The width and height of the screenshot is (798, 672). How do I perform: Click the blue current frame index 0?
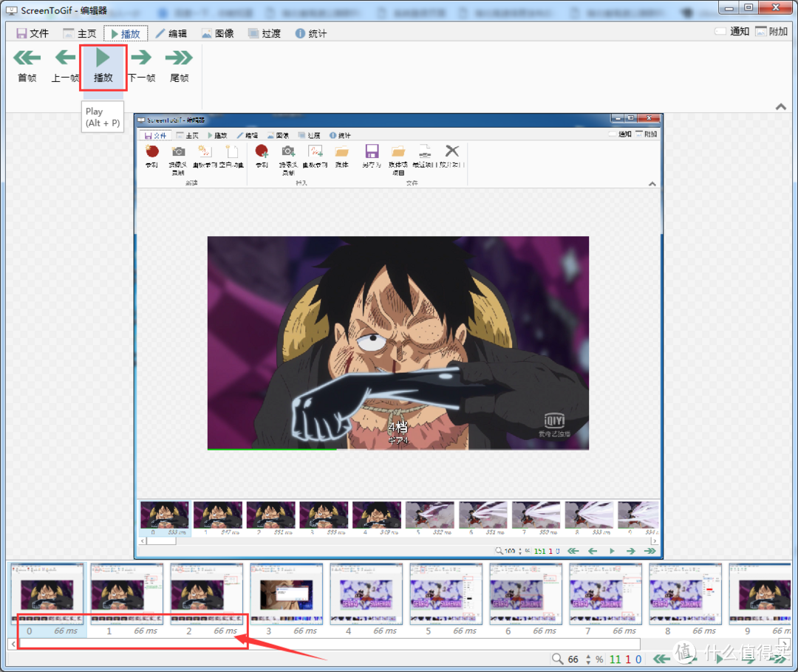click(x=638, y=659)
